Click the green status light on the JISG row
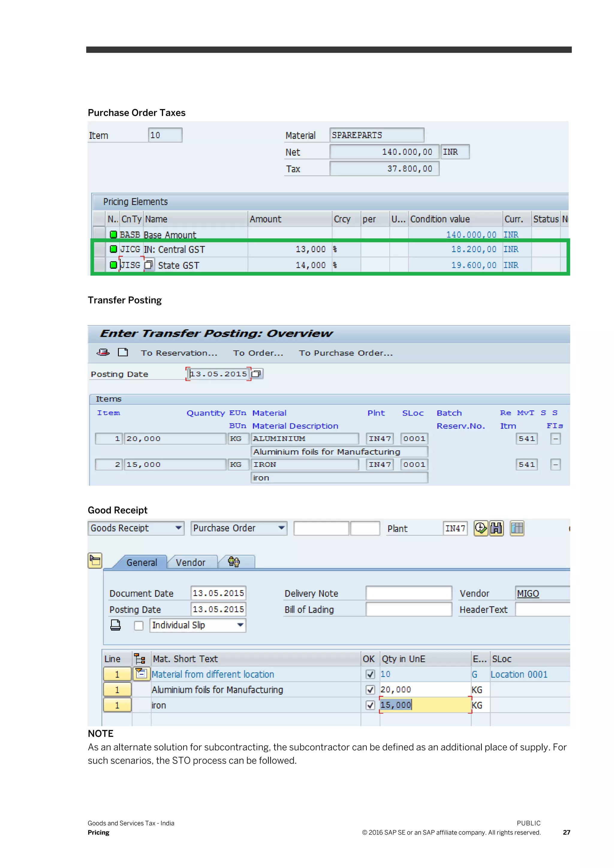The width and height of the screenshot is (614, 868). coord(113,265)
